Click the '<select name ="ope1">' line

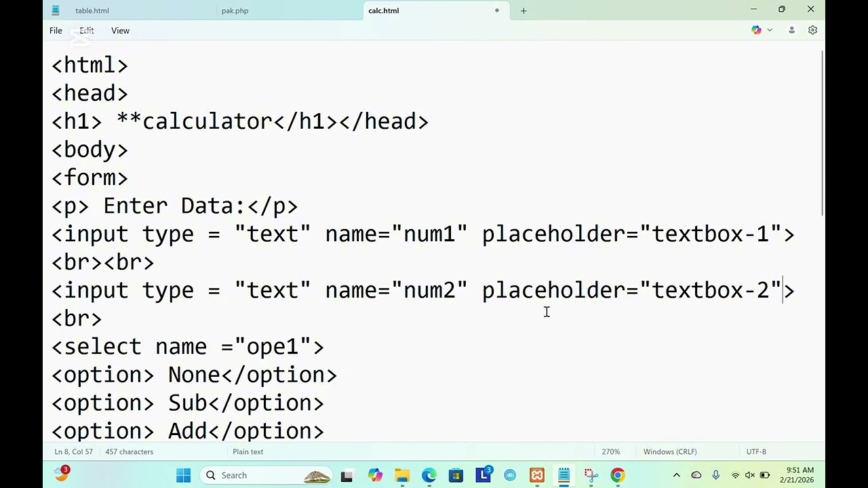[x=188, y=347]
